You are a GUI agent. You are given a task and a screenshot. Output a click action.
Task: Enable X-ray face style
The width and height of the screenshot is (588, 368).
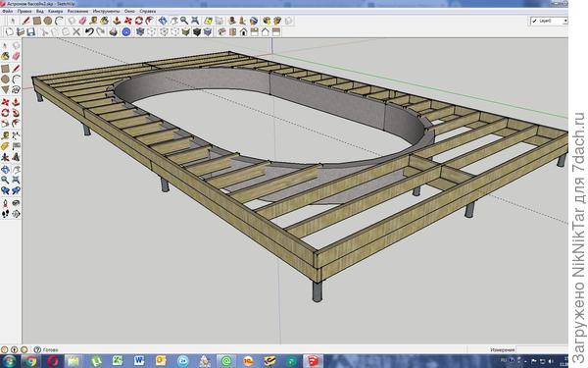pos(140,32)
